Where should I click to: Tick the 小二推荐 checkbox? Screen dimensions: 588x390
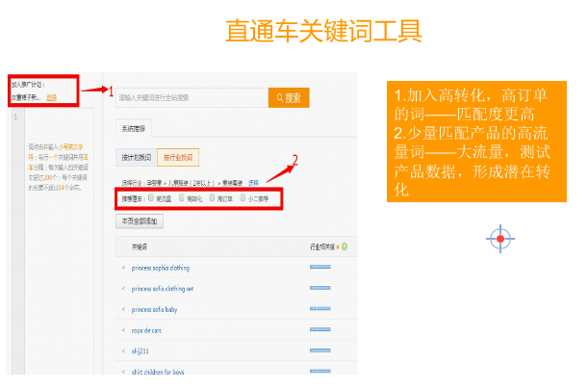pos(243,197)
